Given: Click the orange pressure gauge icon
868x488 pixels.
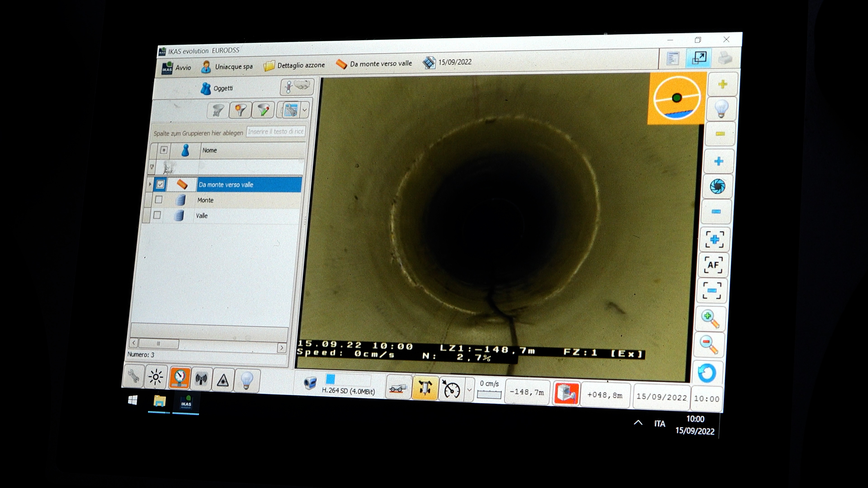Looking at the screenshot, I should pos(180,378).
